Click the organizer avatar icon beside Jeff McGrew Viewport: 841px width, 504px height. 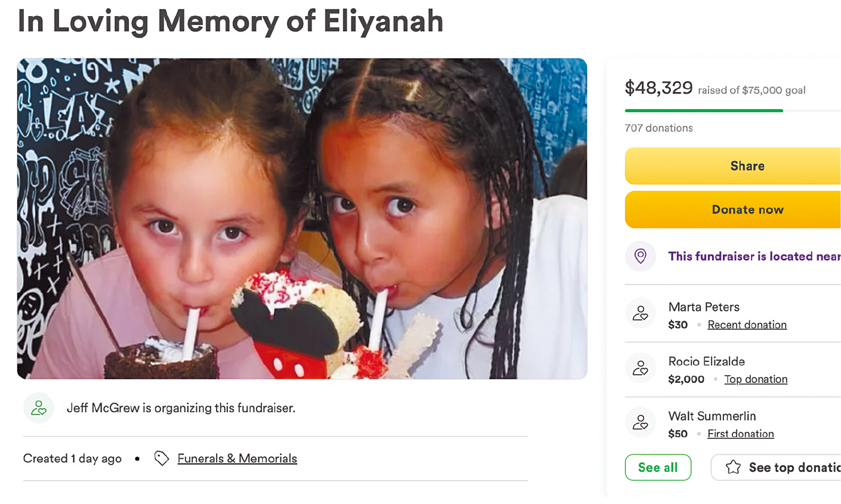click(39, 408)
